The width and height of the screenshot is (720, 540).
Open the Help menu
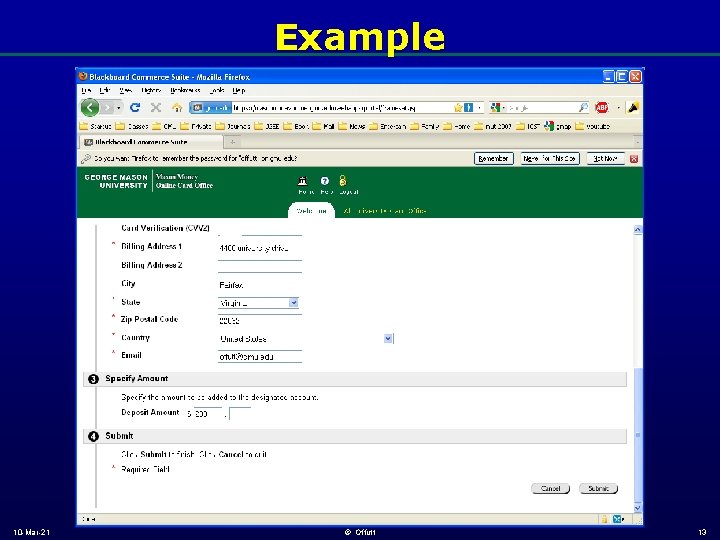tap(239, 90)
